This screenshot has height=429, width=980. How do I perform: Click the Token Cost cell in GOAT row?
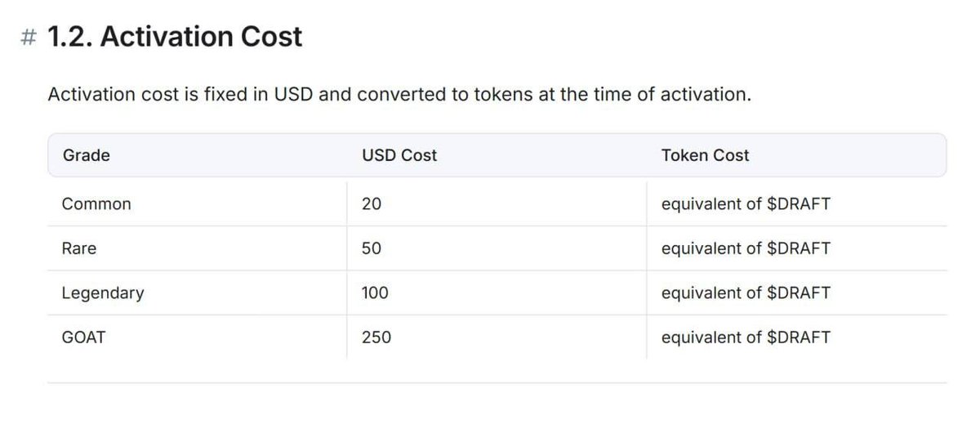pyautogui.click(x=746, y=337)
